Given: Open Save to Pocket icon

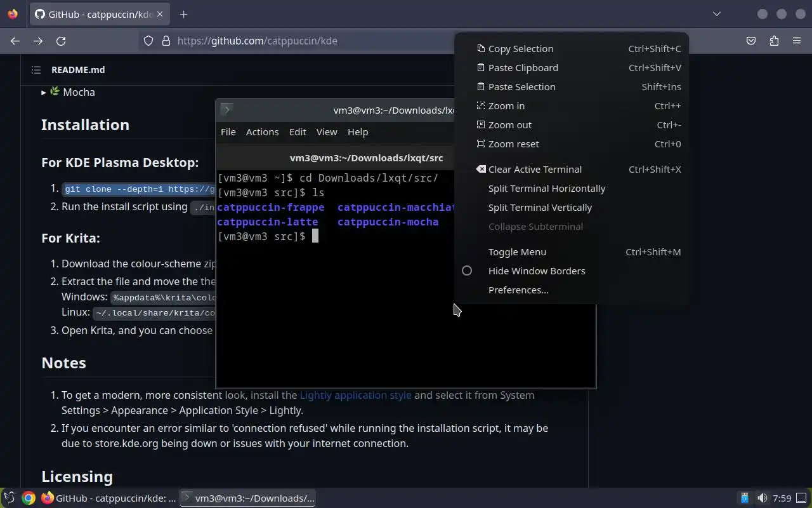Looking at the screenshot, I should click(x=751, y=41).
